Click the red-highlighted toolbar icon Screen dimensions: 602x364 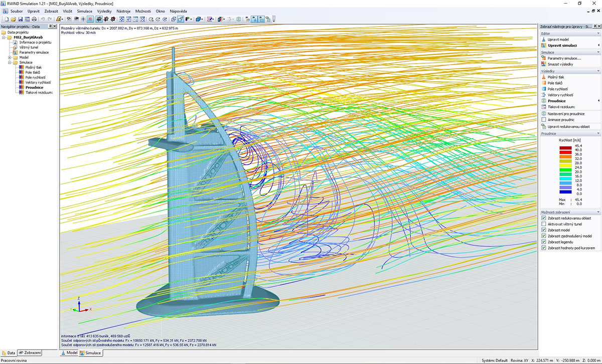pos(90,19)
